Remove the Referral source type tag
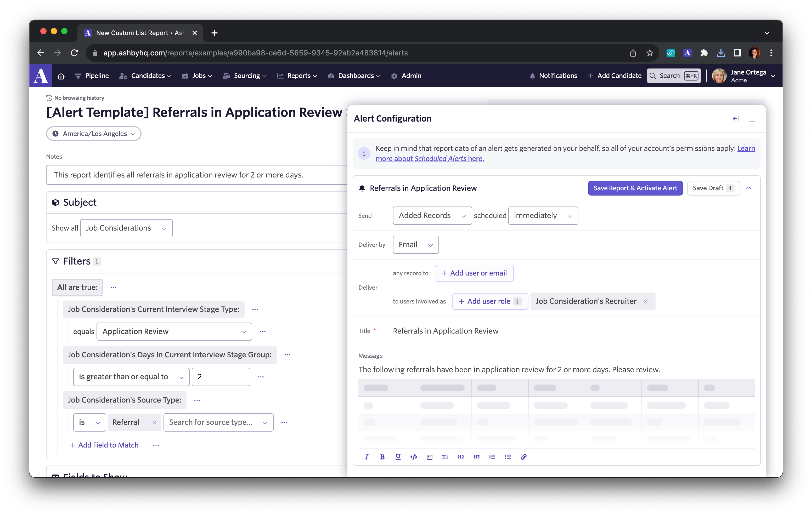This screenshot has width=812, height=516. [x=154, y=422]
